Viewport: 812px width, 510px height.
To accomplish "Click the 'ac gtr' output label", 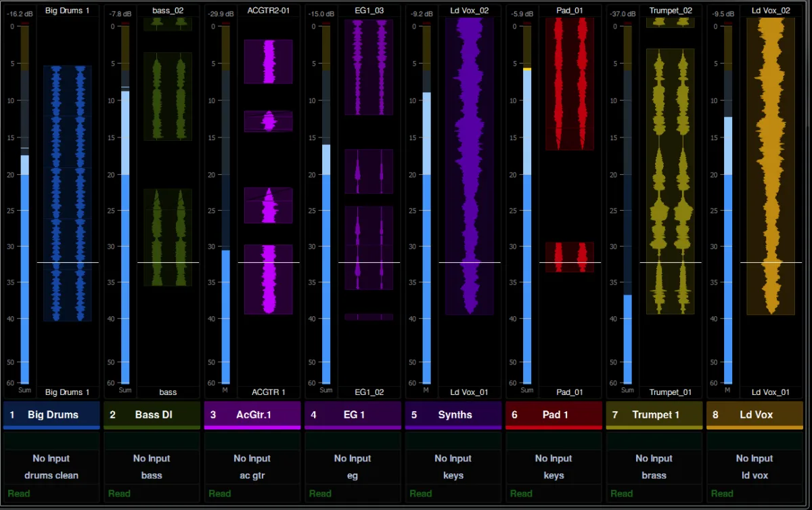I will [252, 475].
